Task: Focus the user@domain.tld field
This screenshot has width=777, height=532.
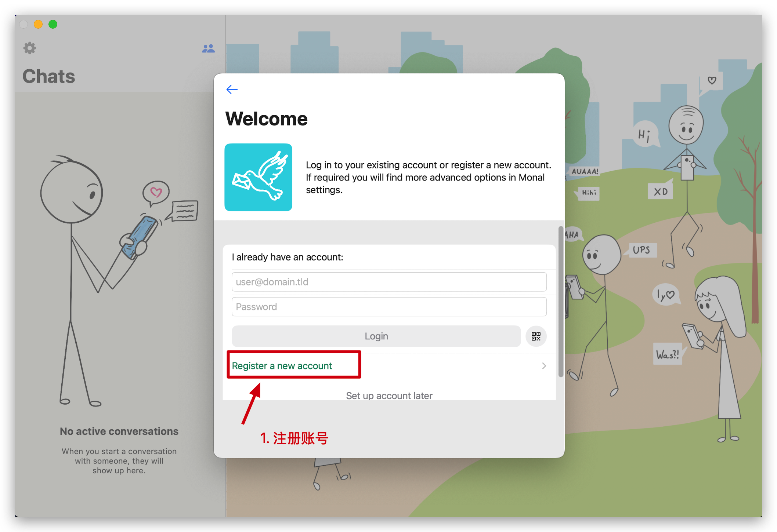Action: coord(389,282)
